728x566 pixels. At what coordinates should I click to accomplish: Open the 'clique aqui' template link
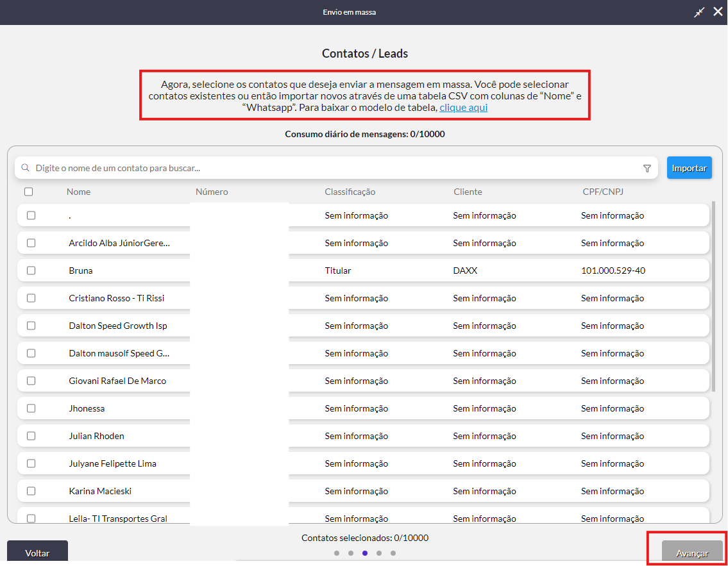pyautogui.click(x=463, y=108)
